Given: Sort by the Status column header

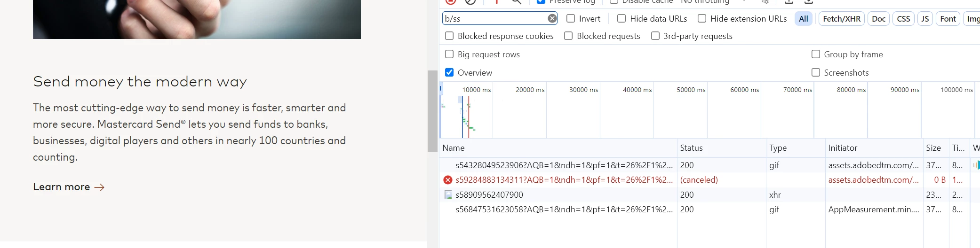Looking at the screenshot, I should tap(722, 148).
